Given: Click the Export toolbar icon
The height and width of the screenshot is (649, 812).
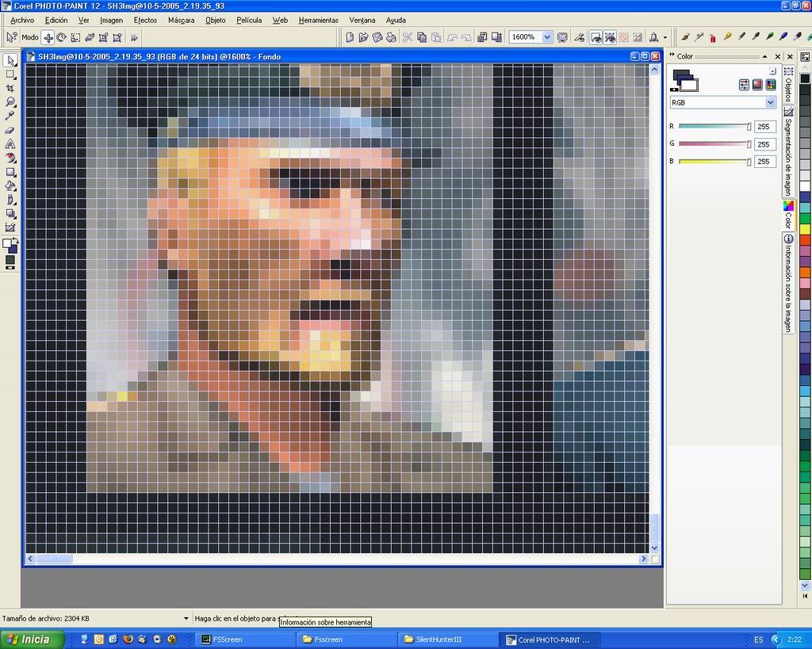Looking at the screenshot, I should [496, 37].
